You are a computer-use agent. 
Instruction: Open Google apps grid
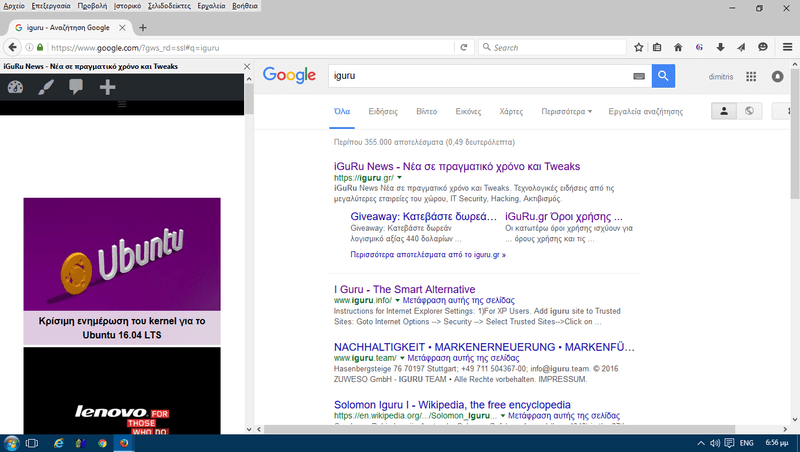tap(751, 76)
